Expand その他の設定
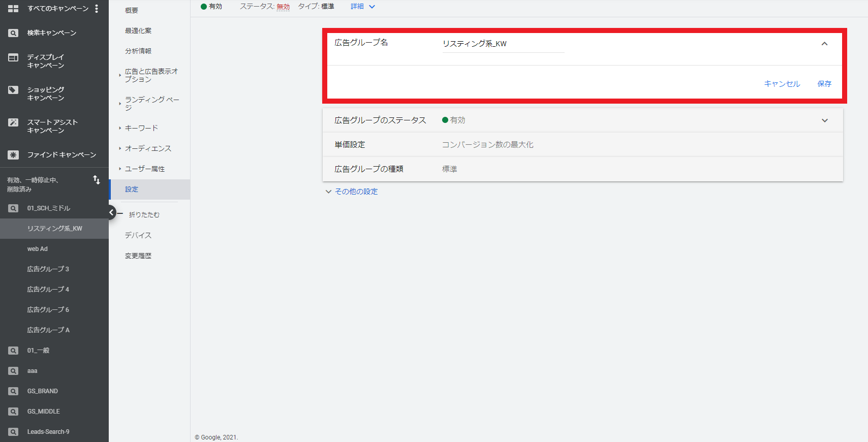The width and height of the screenshot is (868, 442). tap(352, 192)
